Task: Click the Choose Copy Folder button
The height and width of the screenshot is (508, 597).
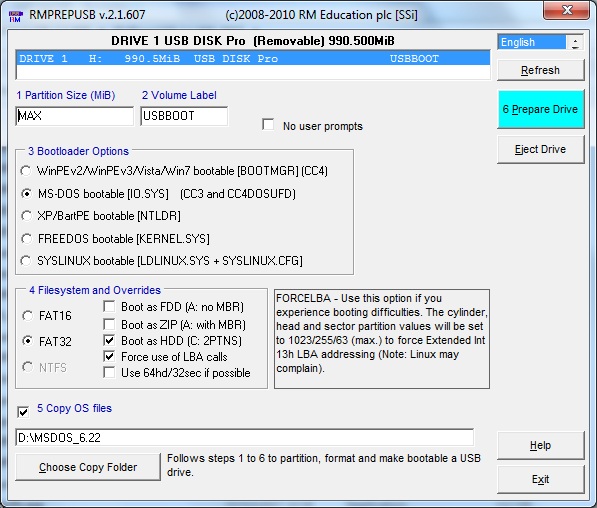Action: pyautogui.click(x=88, y=467)
